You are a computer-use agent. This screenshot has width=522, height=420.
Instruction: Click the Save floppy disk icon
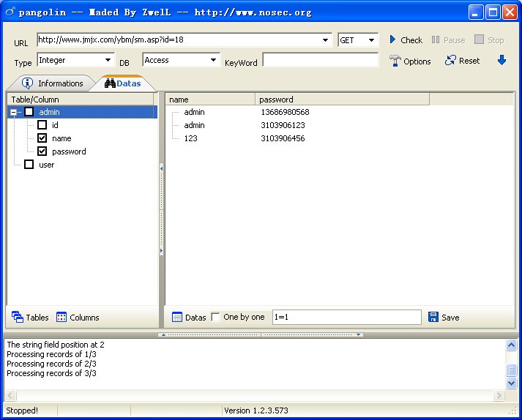pyautogui.click(x=433, y=317)
